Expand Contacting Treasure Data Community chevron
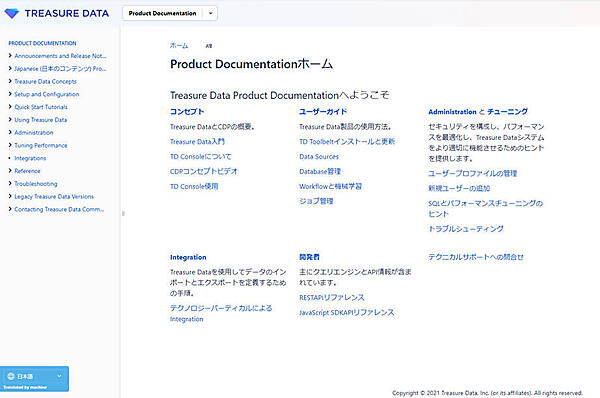 pyautogui.click(x=10, y=209)
